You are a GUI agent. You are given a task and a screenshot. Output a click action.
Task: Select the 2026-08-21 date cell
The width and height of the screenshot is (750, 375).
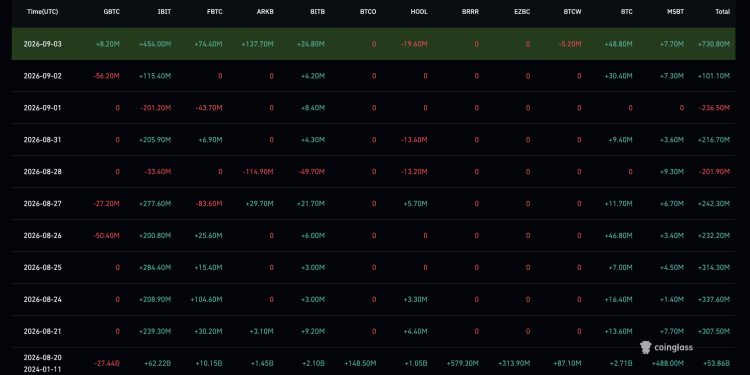pyautogui.click(x=43, y=331)
